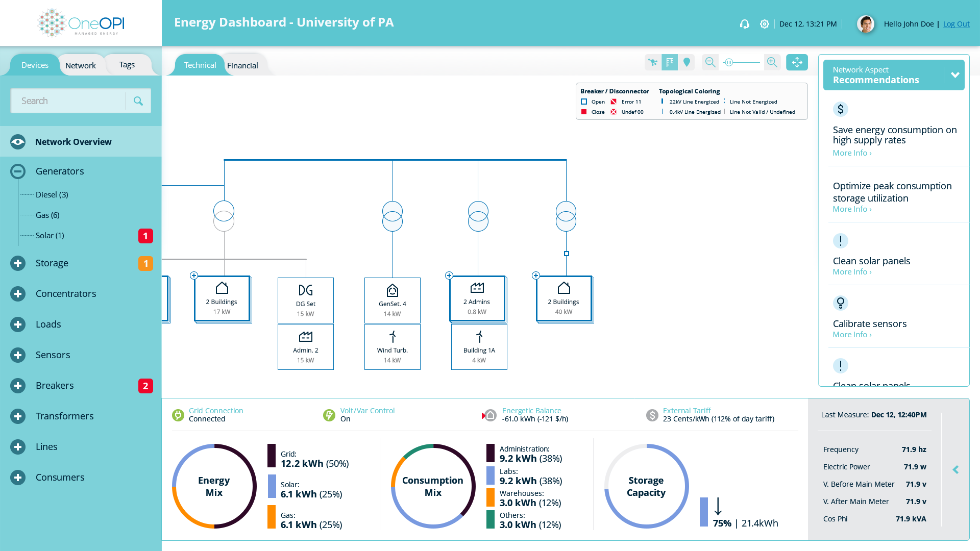Image resolution: width=980 pixels, height=551 pixels.
Task: Click the Log Out link
Action: (x=955, y=24)
